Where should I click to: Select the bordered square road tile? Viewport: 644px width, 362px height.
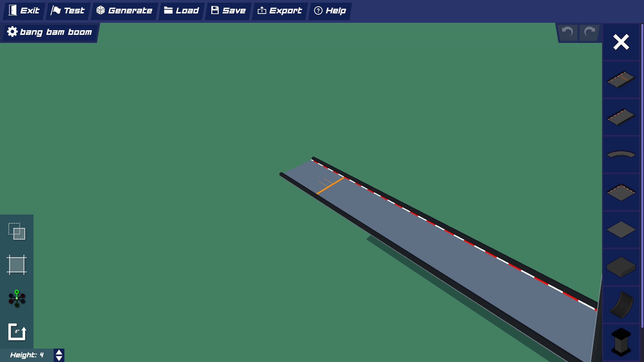pos(621,192)
